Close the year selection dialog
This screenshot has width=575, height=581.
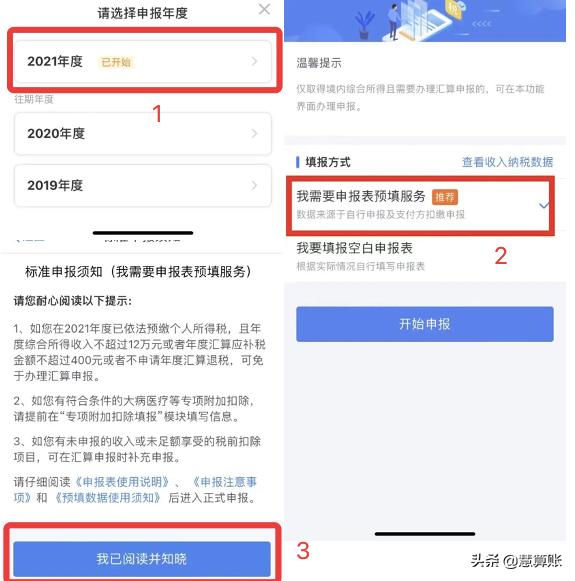[264, 9]
